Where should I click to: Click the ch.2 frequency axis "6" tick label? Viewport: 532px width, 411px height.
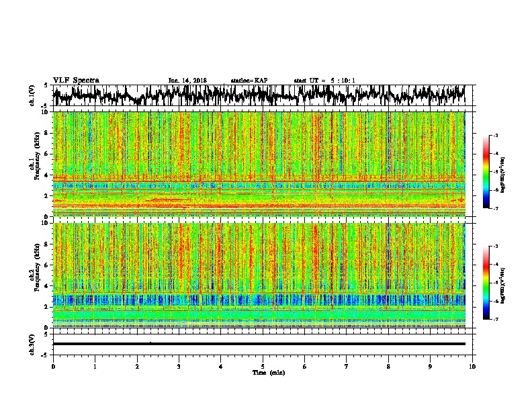47,265
